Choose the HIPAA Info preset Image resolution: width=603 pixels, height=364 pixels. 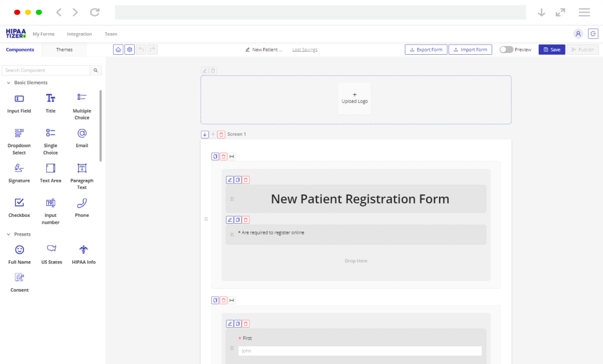[83, 253]
